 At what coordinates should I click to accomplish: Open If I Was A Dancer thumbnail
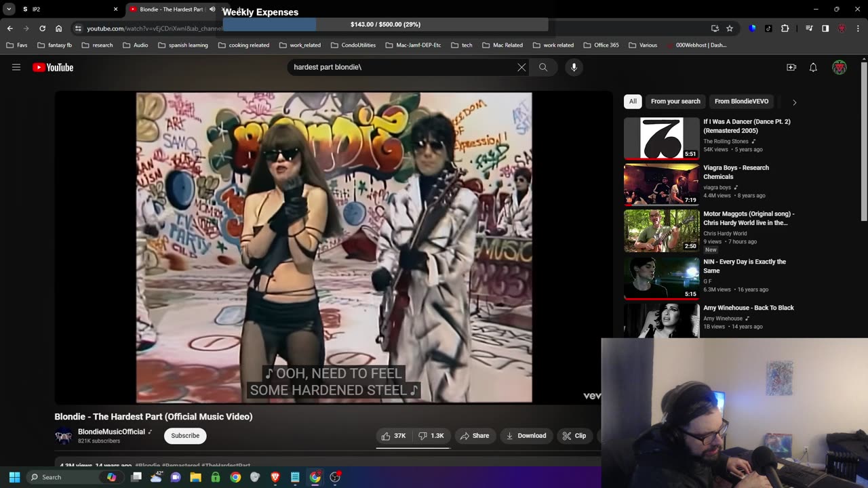661,138
